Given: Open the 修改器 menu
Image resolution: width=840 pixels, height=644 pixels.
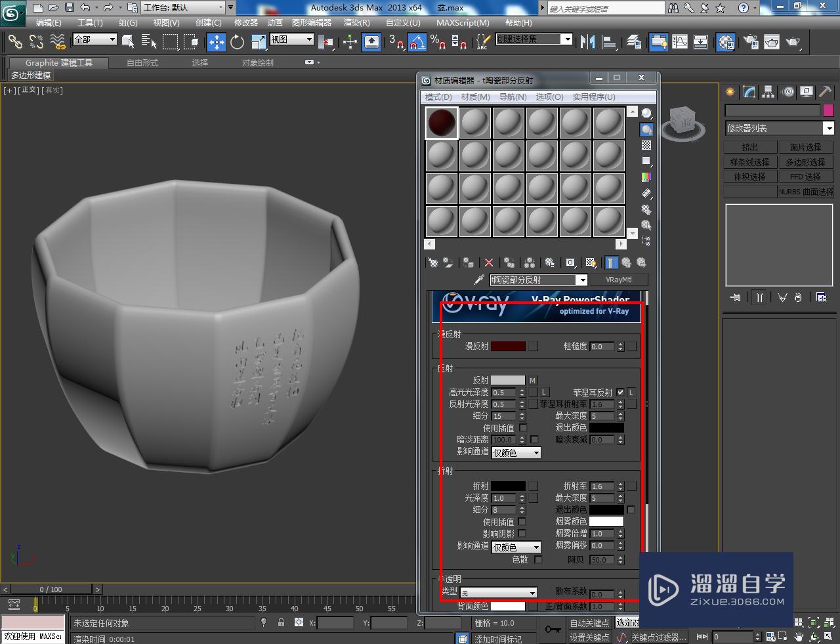Looking at the screenshot, I should point(246,22).
